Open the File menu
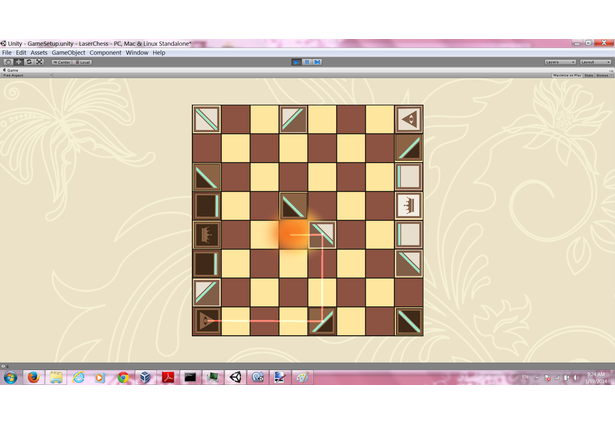 click(x=7, y=53)
